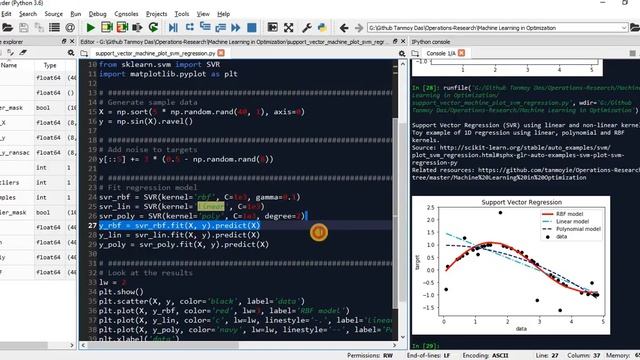Browse tabs icon in IPython console
Screen dimensions: 640x360
pos(415,53)
